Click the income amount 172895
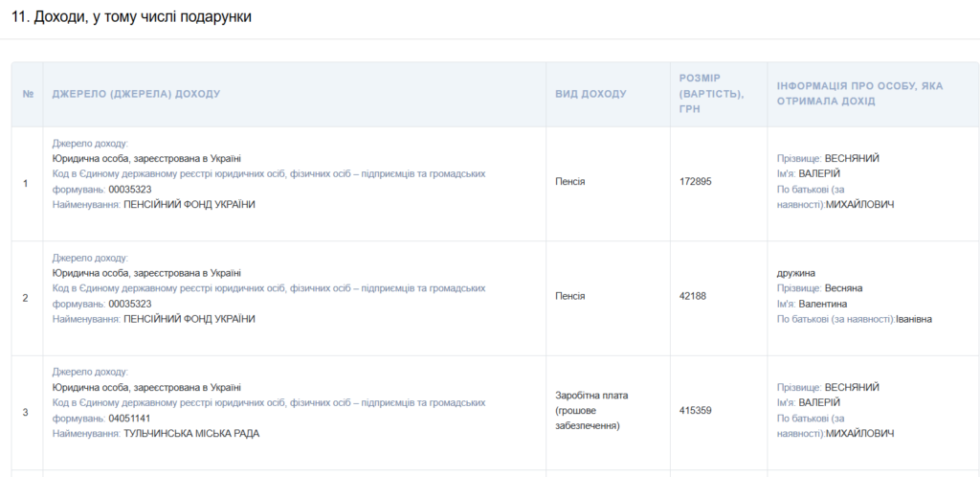This screenshot has width=980, height=477. pyautogui.click(x=695, y=181)
